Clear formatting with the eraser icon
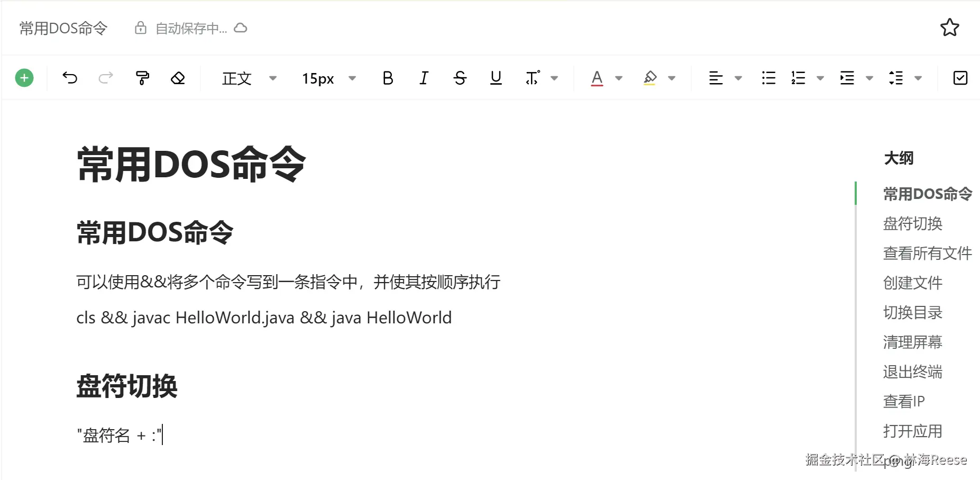 [178, 78]
